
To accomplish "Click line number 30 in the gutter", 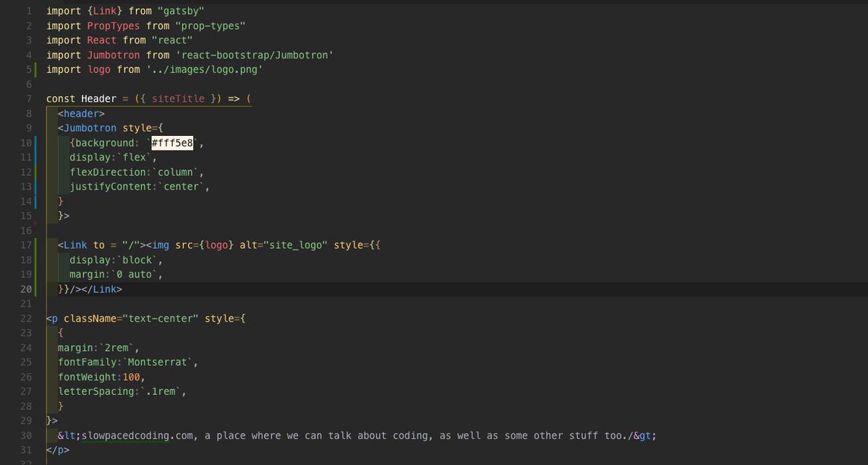I will click(x=26, y=435).
